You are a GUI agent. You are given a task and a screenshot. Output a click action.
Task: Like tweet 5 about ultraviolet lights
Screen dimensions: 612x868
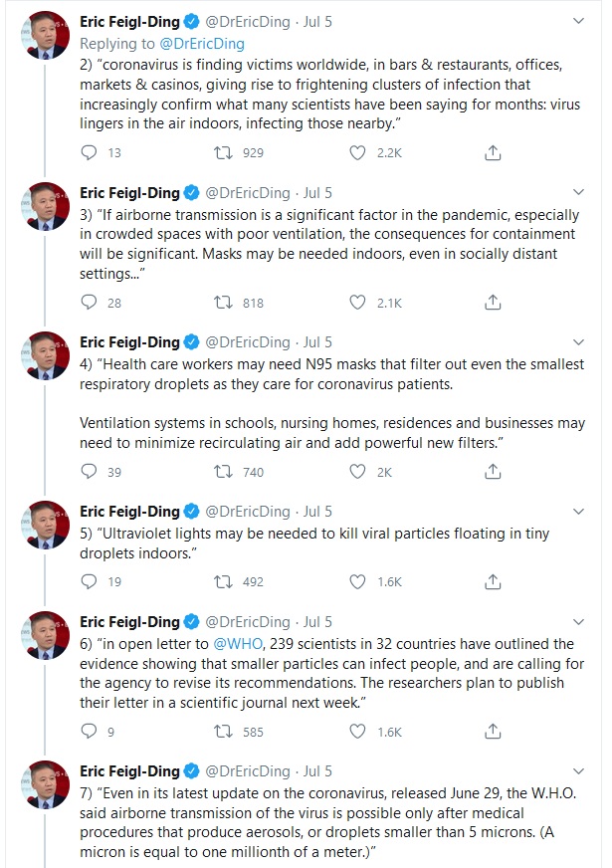coord(358,581)
